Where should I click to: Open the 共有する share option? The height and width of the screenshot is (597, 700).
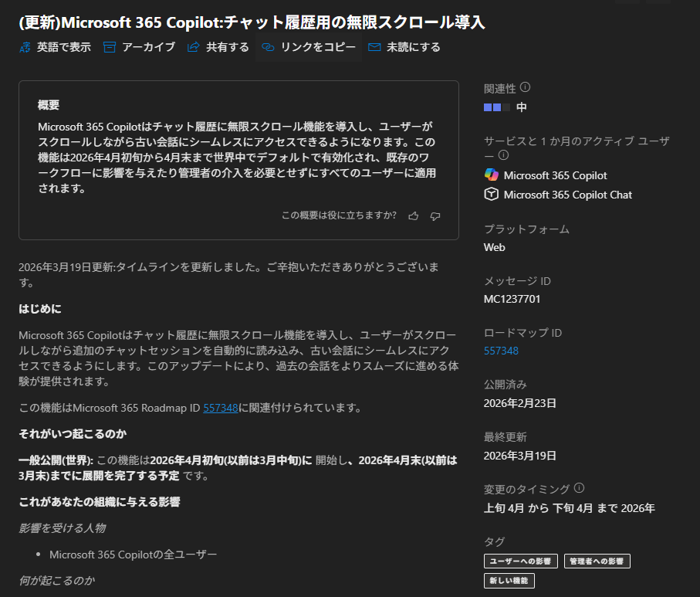[218, 47]
